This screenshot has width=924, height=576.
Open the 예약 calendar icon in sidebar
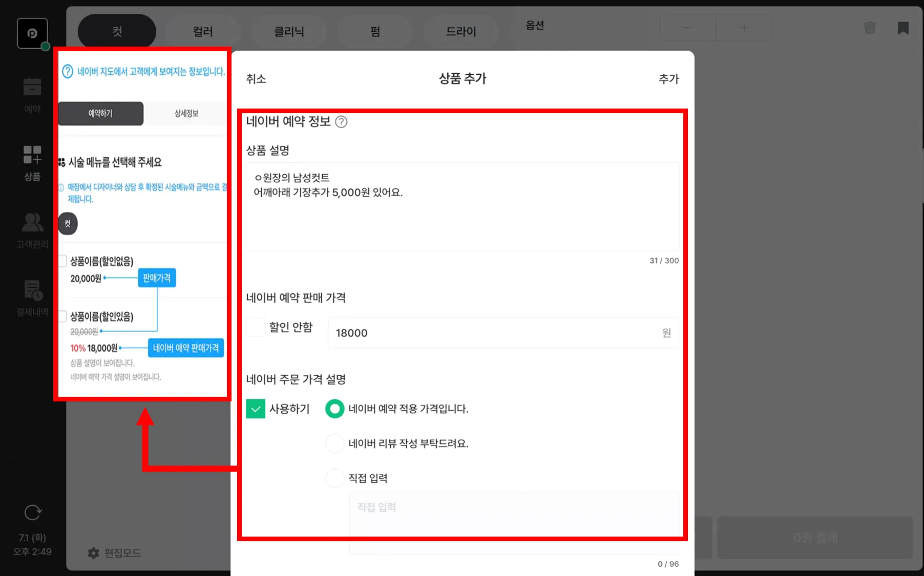32,87
